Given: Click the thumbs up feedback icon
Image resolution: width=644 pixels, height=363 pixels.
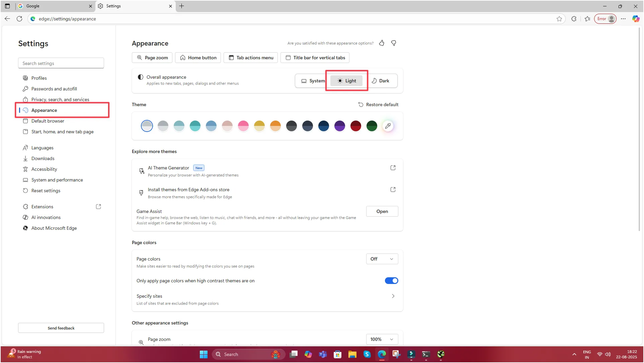Looking at the screenshot, I should tap(382, 43).
